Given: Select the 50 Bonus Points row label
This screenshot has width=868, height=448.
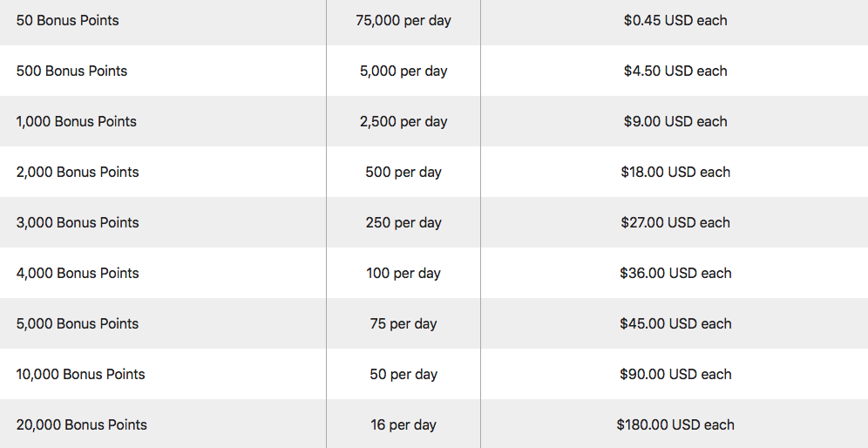Looking at the screenshot, I should [67, 21].
